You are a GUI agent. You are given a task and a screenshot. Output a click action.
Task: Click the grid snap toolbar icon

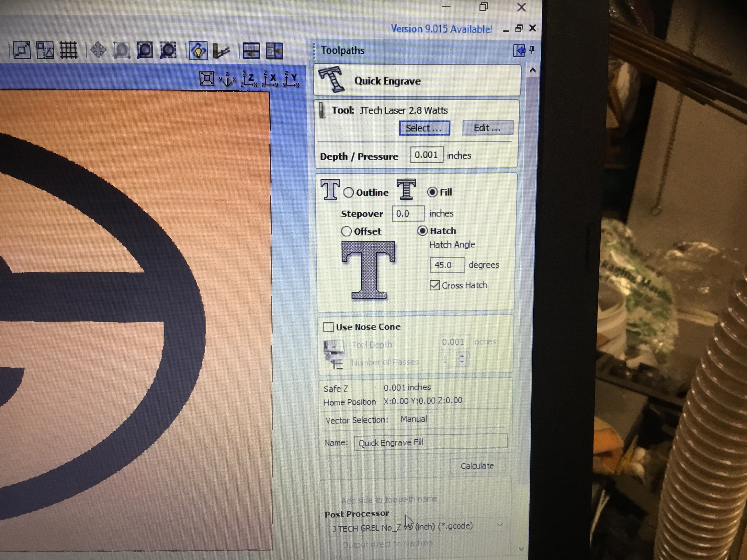[x=69, y=51]
